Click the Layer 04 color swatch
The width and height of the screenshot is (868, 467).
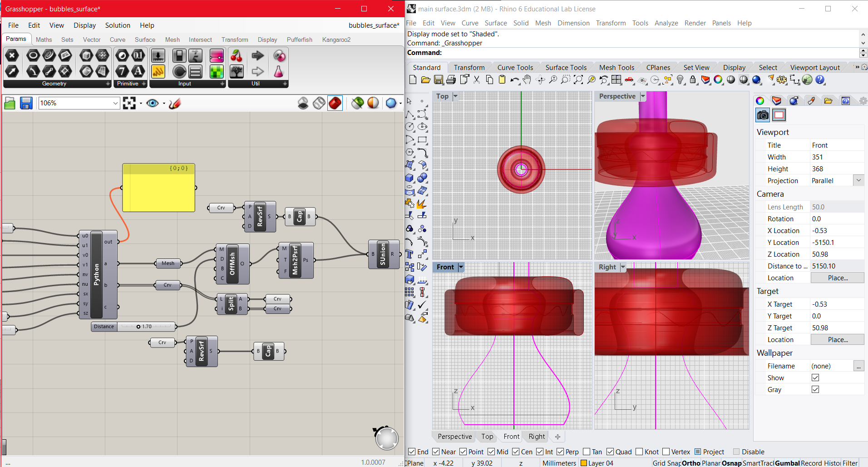[584, 463]
